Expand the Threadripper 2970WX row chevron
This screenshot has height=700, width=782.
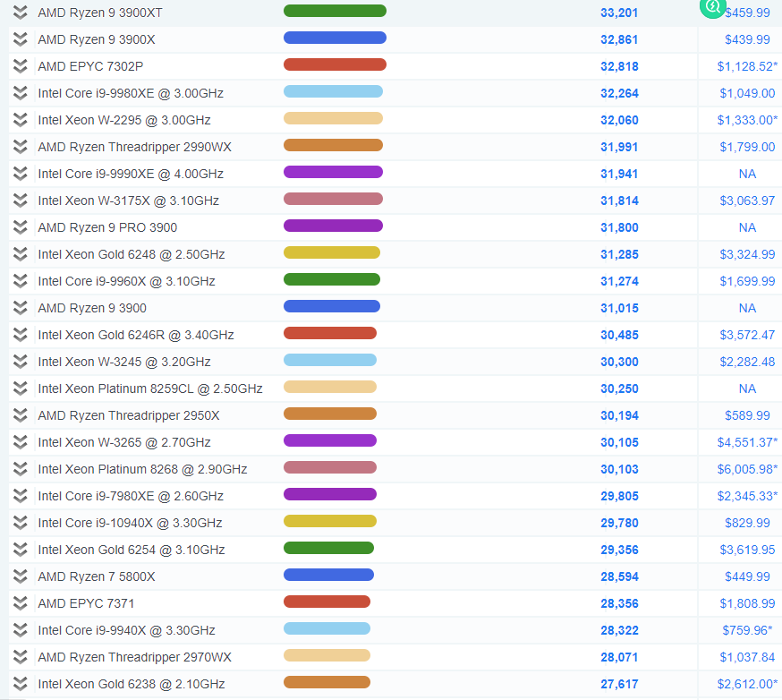pos(20,657)
